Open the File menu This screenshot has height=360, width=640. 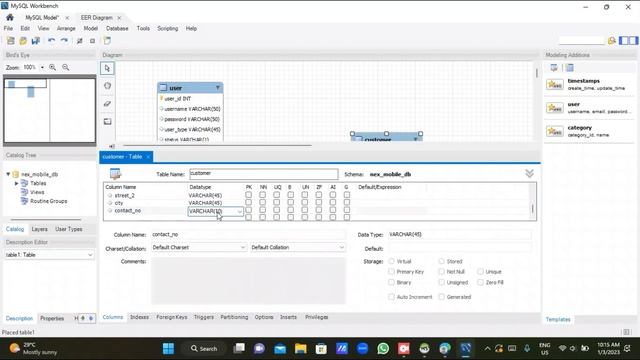tap(8, 29)
